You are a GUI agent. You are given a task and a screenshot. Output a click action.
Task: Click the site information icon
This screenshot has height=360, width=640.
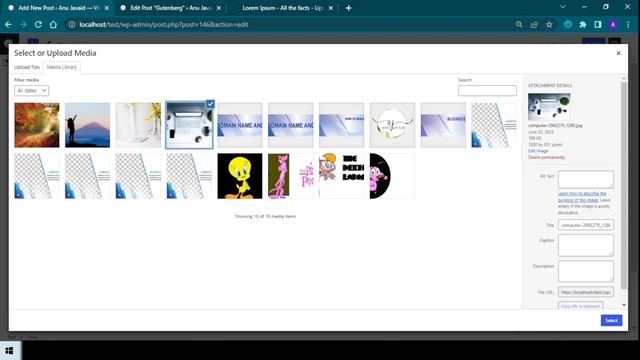[72, 24]
